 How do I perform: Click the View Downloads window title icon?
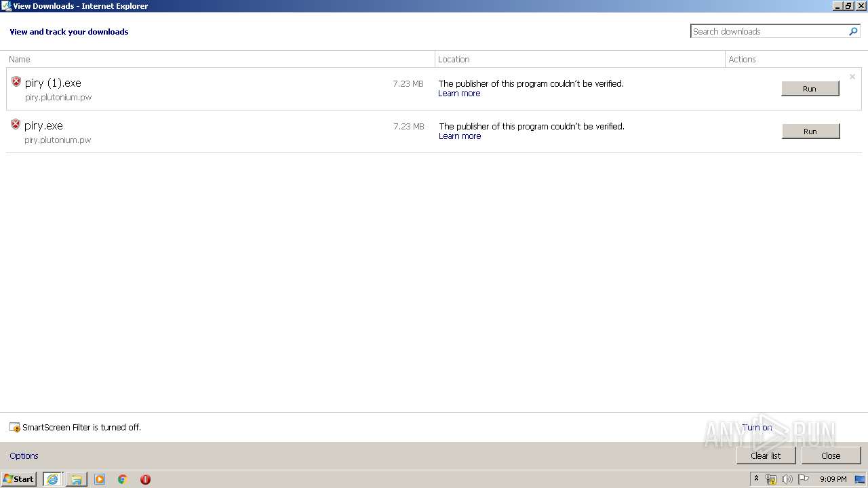(7, 6)
